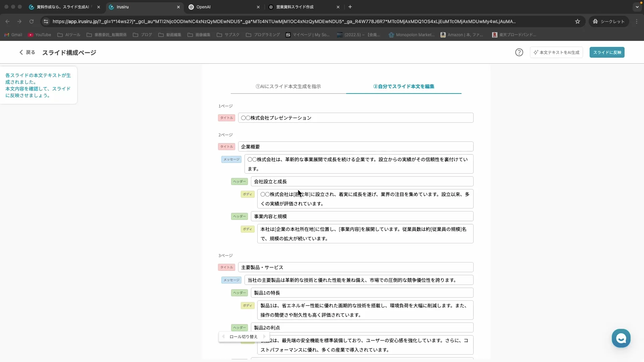Click the browser back arrow

click(7, 21)
